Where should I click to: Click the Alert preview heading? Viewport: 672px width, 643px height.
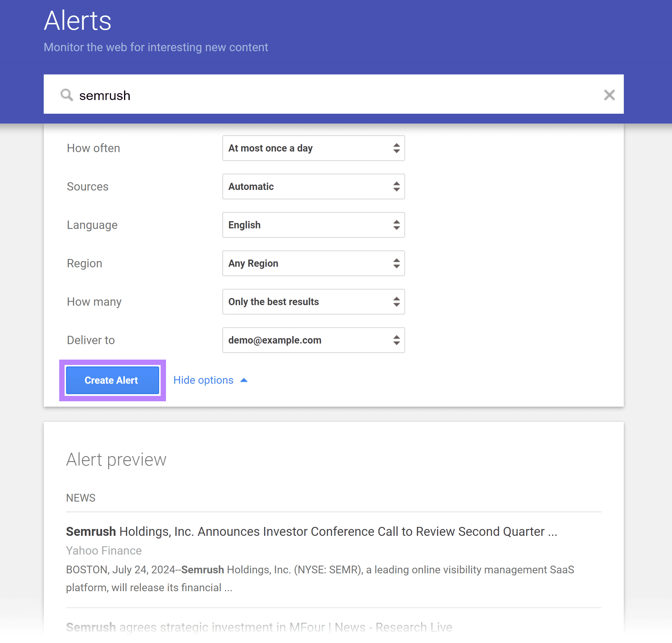point(116,460)
